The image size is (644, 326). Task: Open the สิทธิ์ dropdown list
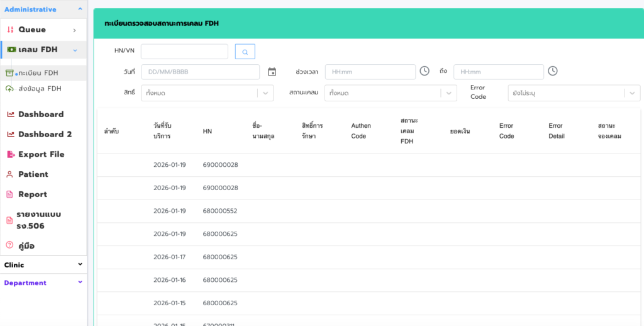pyautogui.click(x=207, y=93)
